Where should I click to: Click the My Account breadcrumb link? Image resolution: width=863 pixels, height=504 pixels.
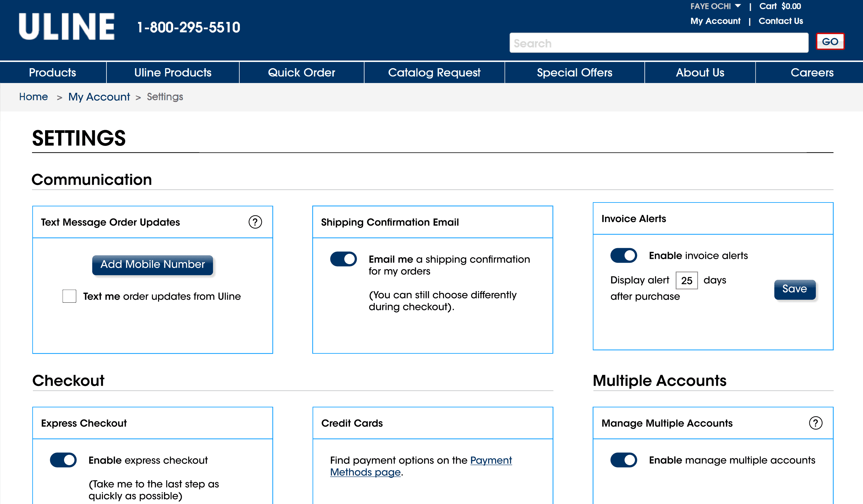coord(99,97)
